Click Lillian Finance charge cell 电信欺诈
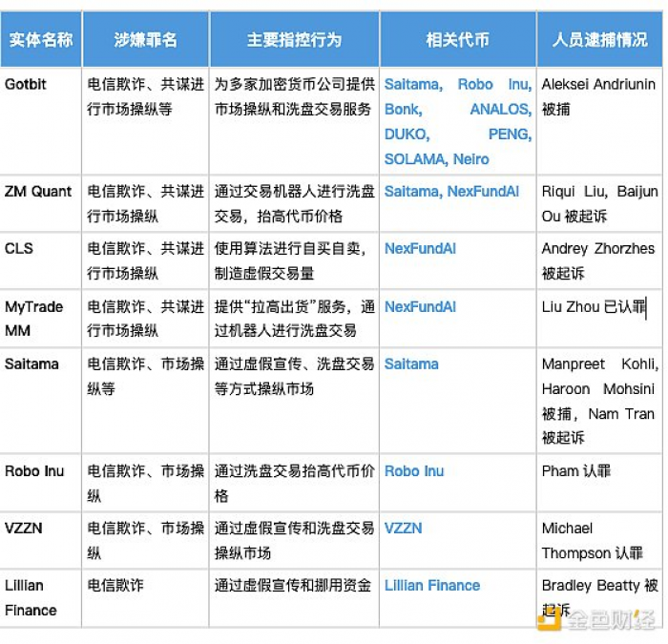 pyautogui.click(x=145, y=598)
